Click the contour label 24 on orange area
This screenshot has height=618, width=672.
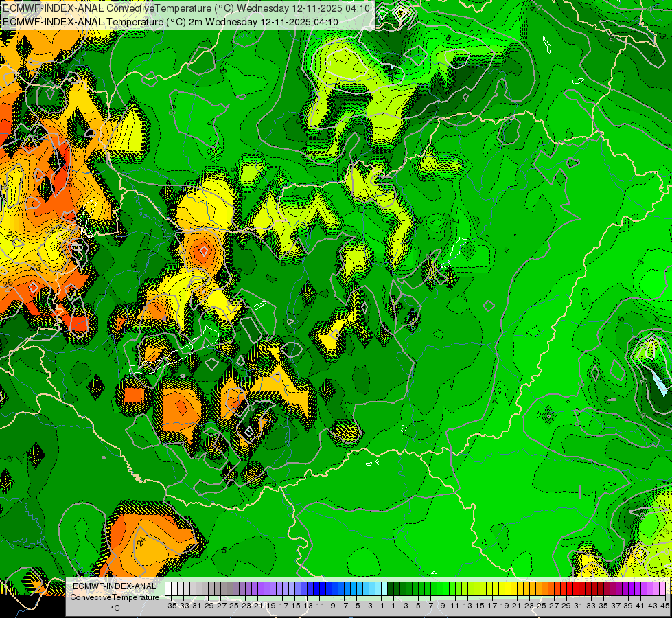click(142, 541)
